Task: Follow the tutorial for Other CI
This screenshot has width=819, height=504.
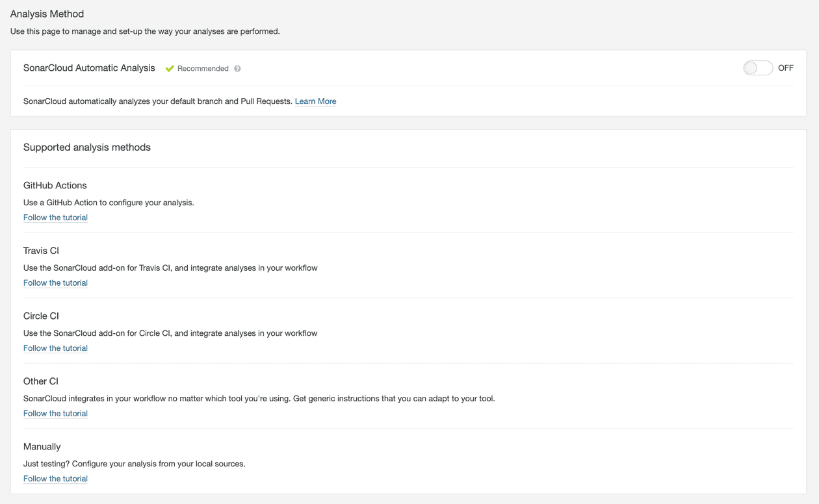Action: coord(55,413)
